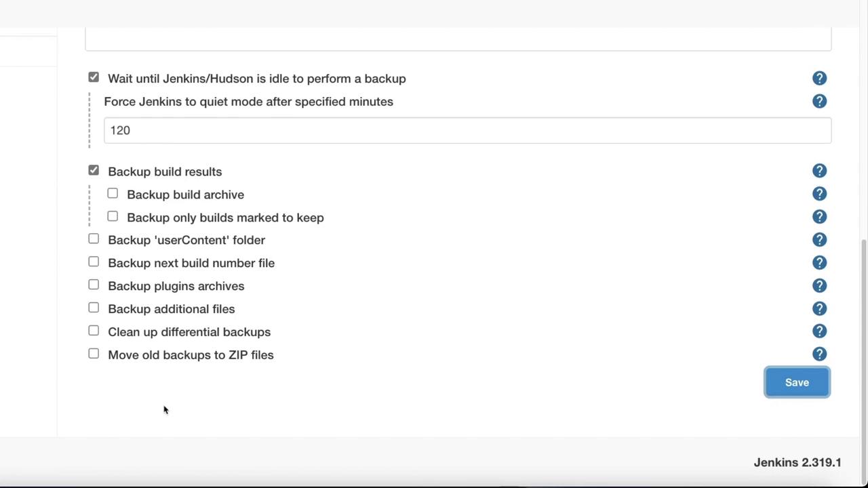Open help for Force Jenkins to quiet mode
The height and width of the screenshot is (488, 868).
(819, 102)
